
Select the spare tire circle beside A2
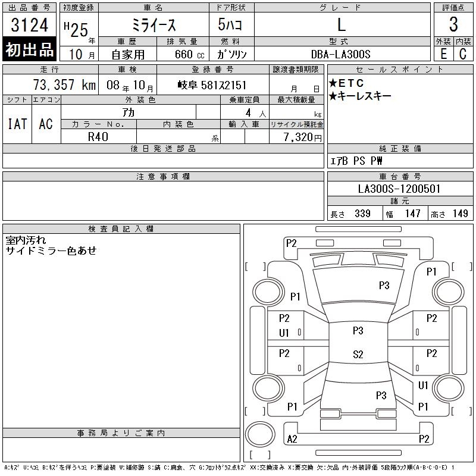[258, 433]
